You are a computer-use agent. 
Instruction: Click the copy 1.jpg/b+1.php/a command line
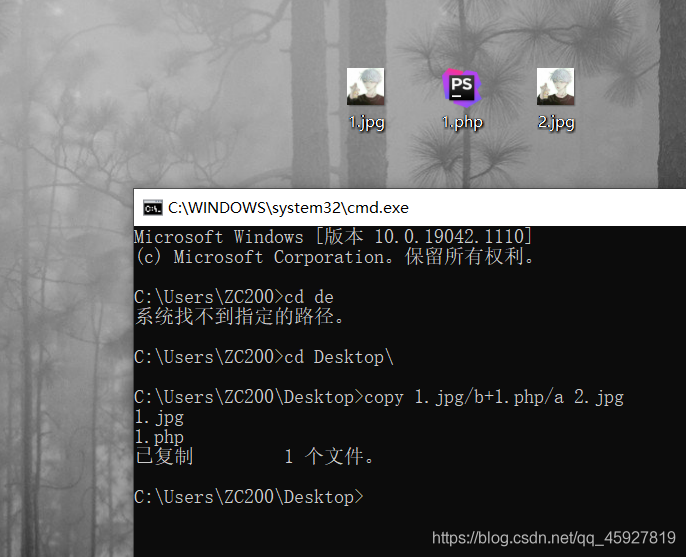pyautogui.click(x=379, y=397)
